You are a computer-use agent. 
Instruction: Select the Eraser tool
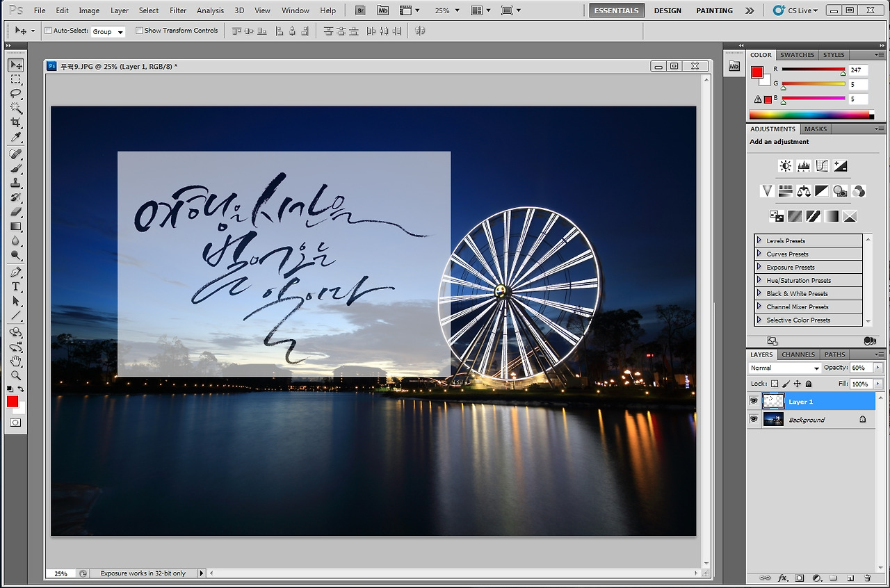(15, 211)
